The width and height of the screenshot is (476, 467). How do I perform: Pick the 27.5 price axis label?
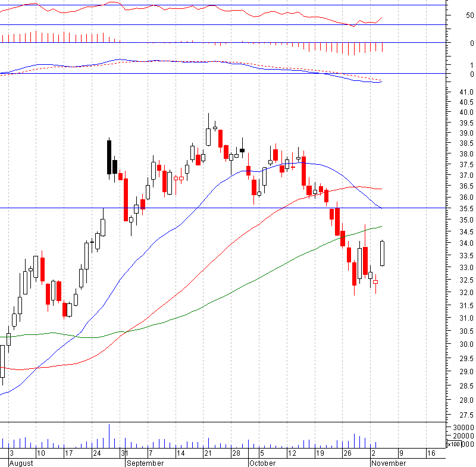(x=466, y=415)
